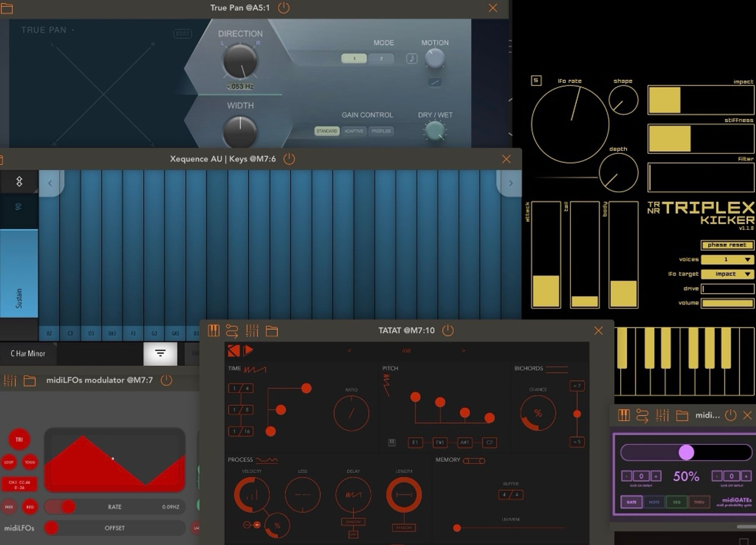Toggle the MEMORY switch in TATAT

click(x=474, y=461)
